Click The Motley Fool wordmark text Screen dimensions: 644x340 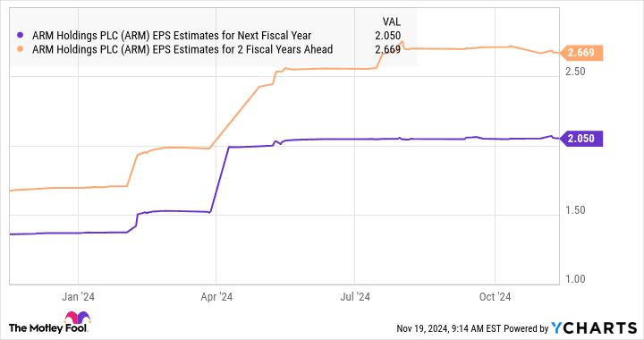coord(48,328)
